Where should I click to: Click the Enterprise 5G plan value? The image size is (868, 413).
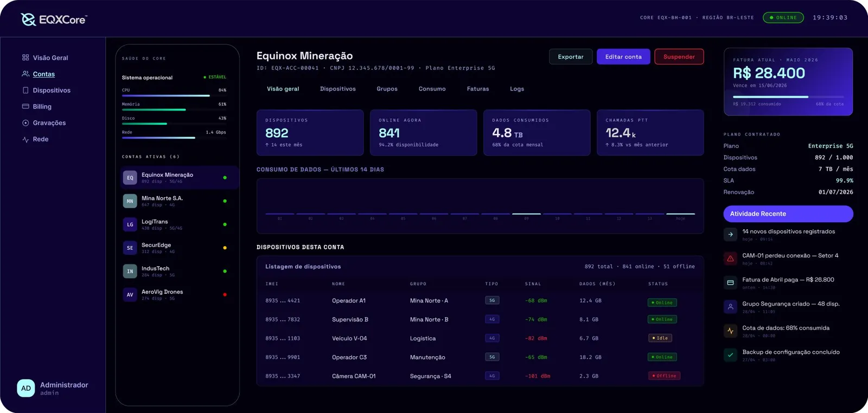830,146
